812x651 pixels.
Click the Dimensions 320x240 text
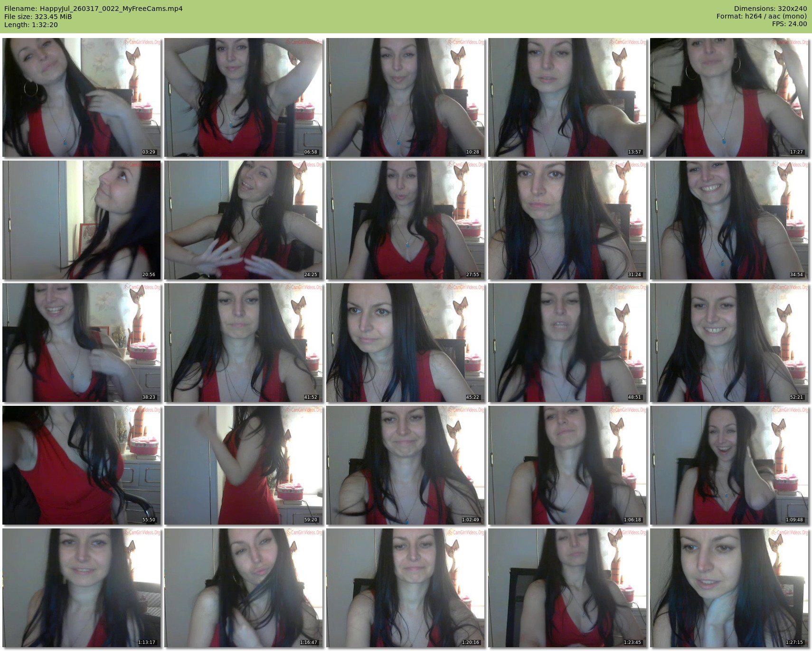click(x=770, y=9)
